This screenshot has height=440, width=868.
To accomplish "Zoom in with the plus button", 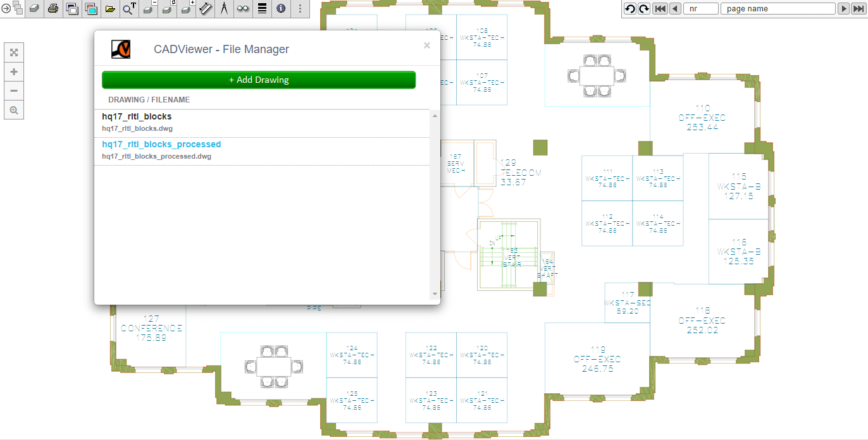I will click(x=14, y=71).
